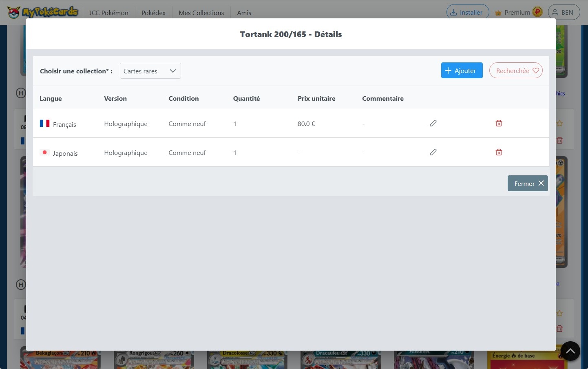
Task: Select the French flag icon in the table
Action: point(44,123)
